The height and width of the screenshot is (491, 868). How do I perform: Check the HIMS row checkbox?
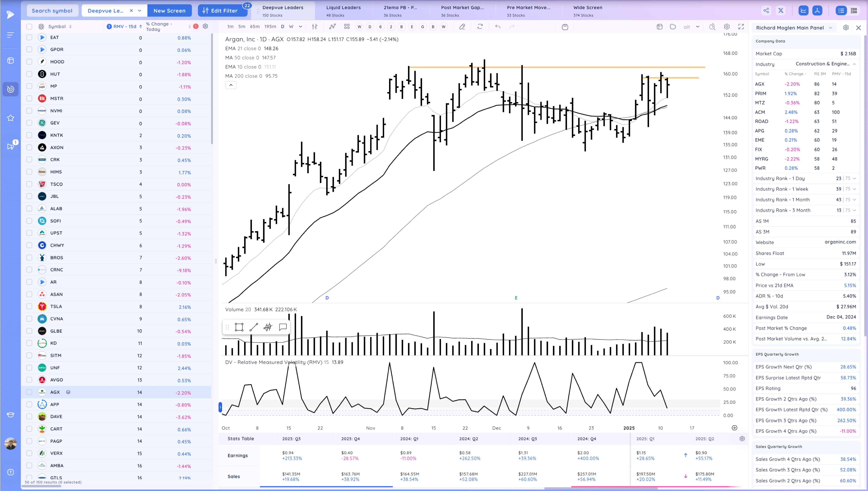[29, 172]
